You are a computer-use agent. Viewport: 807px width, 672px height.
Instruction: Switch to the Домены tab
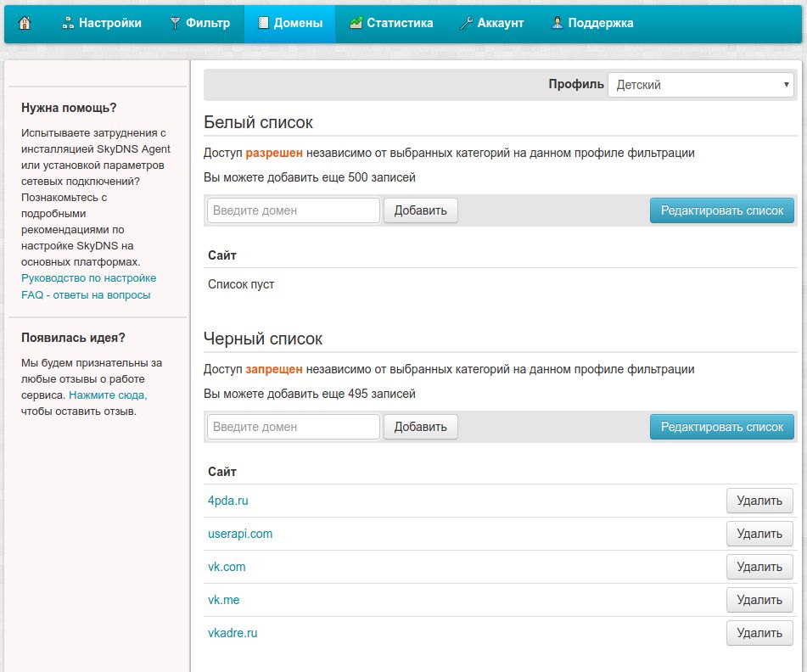click(289, 23)
